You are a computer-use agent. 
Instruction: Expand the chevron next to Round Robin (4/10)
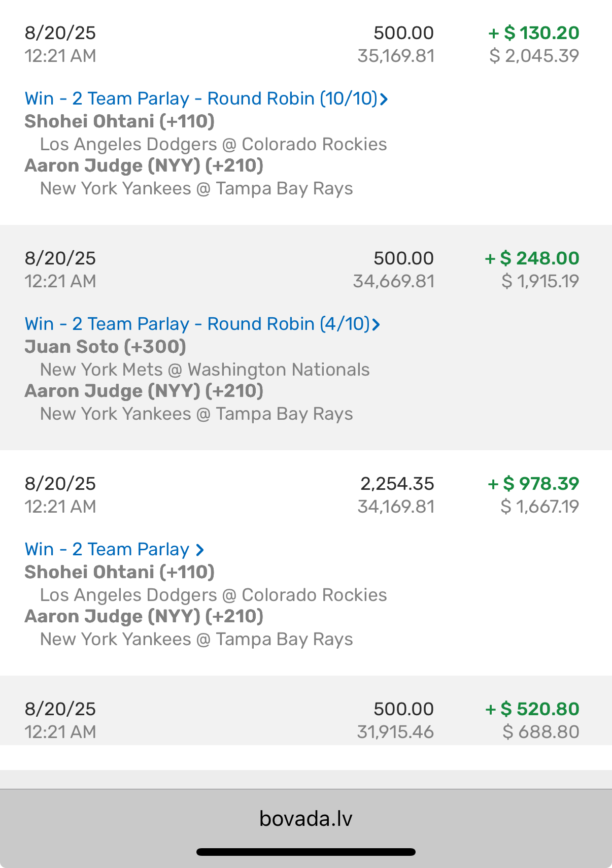376,324
